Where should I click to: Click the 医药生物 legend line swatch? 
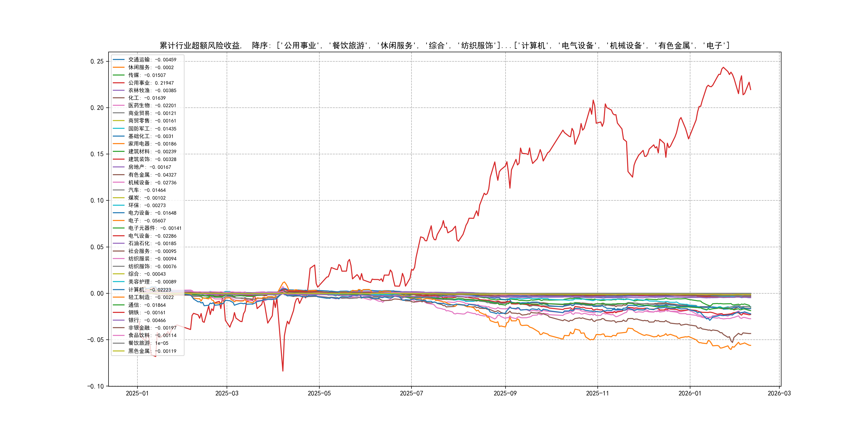[119, 106]
